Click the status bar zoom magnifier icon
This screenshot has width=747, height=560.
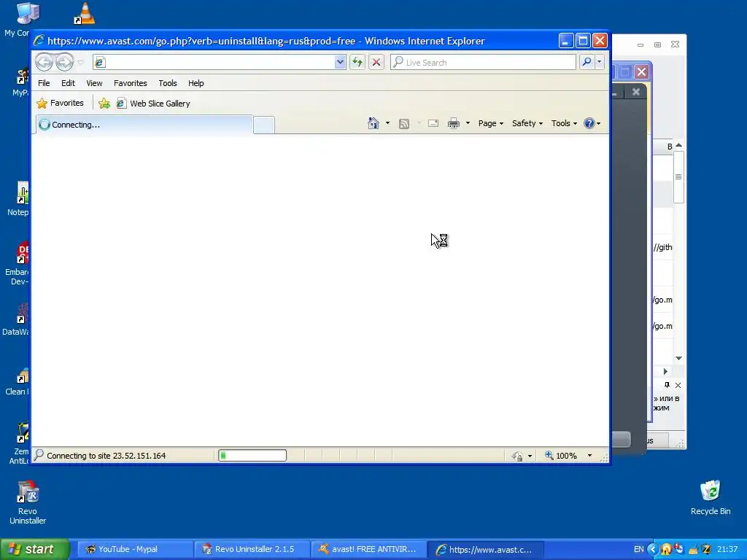click(549, 455)
